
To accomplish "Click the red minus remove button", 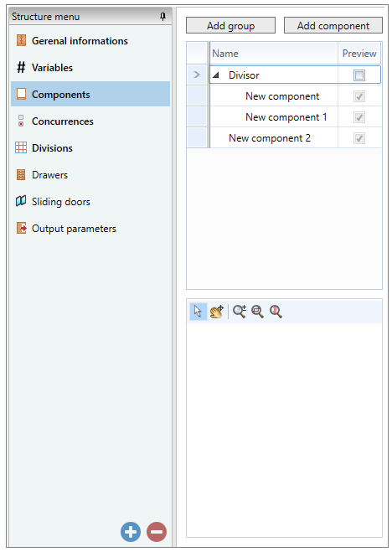I will [x=157, y=532].
